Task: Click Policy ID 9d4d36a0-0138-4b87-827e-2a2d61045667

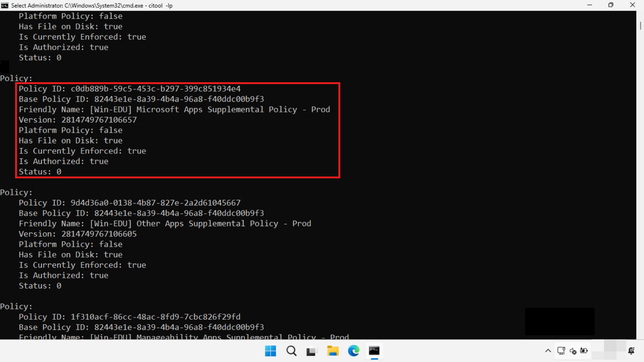Action: point(130,203)
